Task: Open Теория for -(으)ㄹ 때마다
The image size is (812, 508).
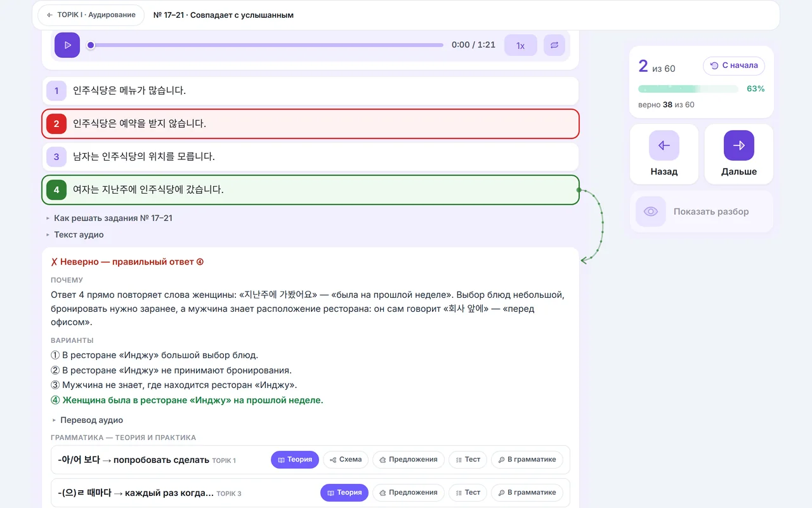Action: coord(344,493)
